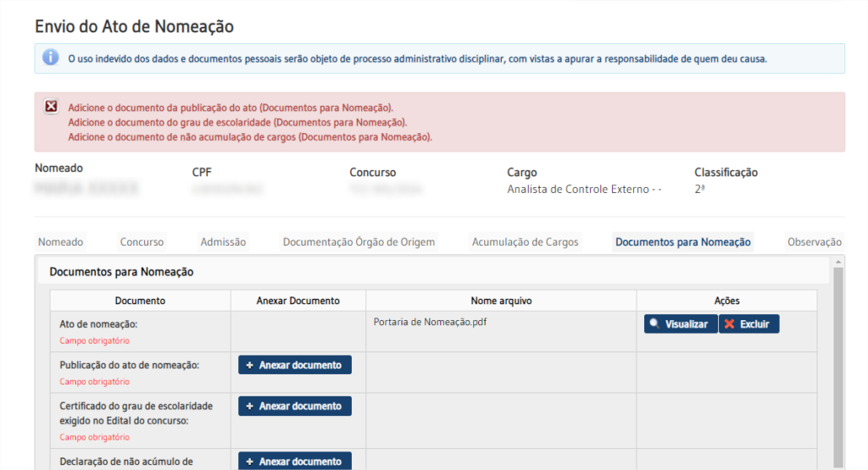Click the error line about grau de escolaridade
The height and width of the screenshot is (470, 868).
[x=237, y=122]
